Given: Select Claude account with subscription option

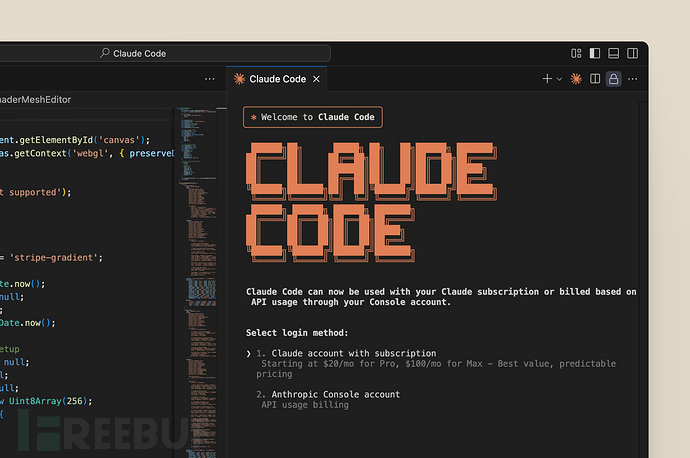Looking at the screenshot, I should tap(353, 353).
